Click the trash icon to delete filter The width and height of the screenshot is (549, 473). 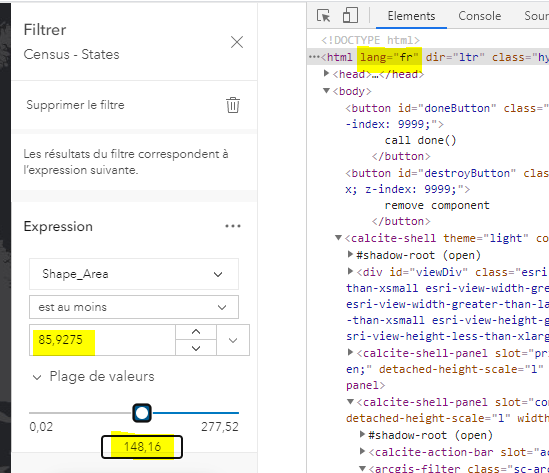pyautogui.click(x=233, y=105)
